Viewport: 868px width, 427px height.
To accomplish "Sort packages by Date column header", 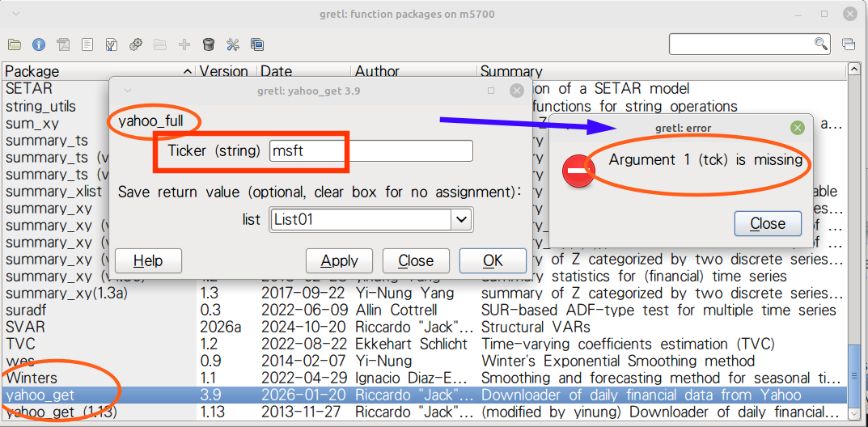I will (303, 71).
